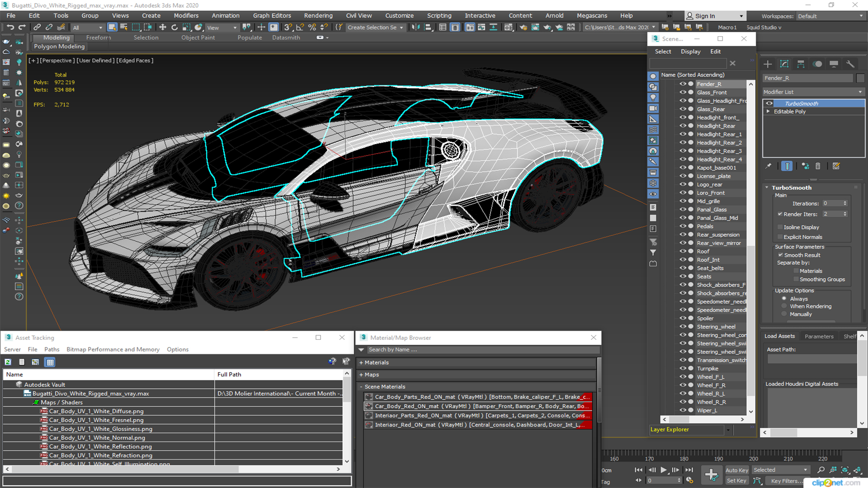Toggle visibility of Glass_Front object
868x488 pixels.
coord(683,92)
